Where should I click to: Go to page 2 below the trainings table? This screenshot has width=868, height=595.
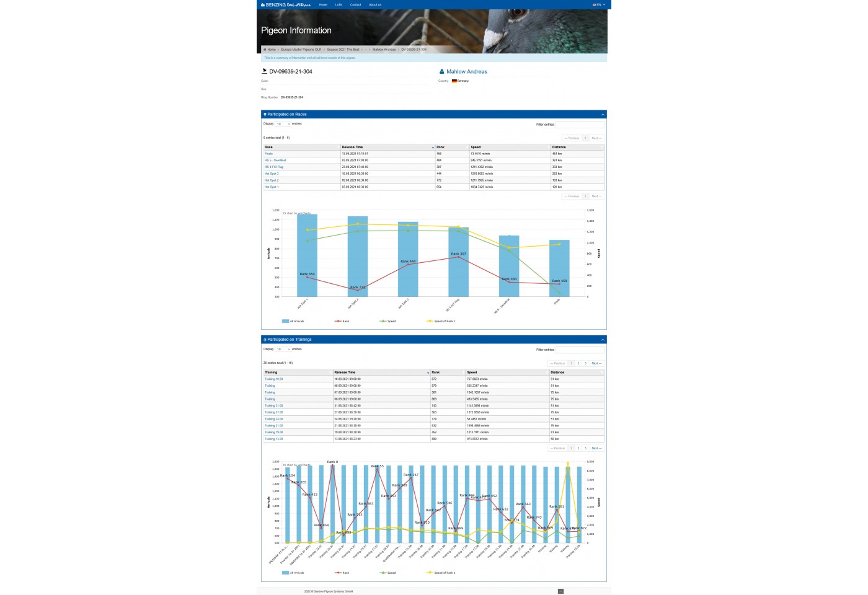[578, 448]
